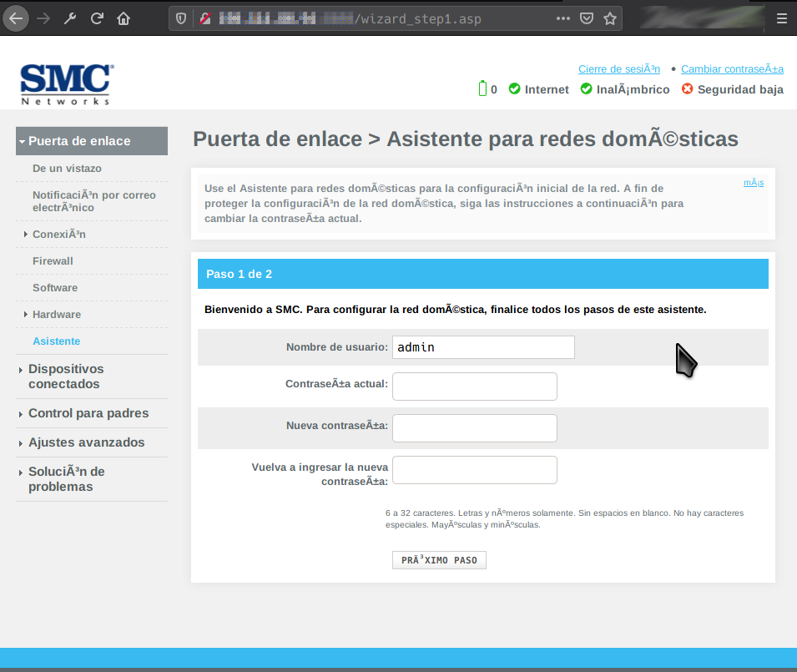Viewport: 797px width, 672px height.
Task: Reload the page with the refresh icon
Action: point(97,18)
